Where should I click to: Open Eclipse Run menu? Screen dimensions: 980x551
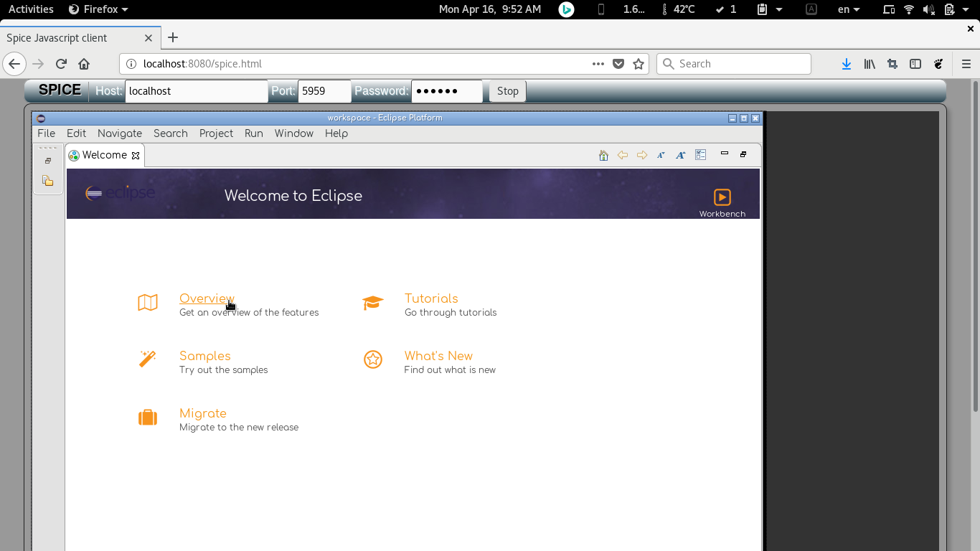(254, 133)
